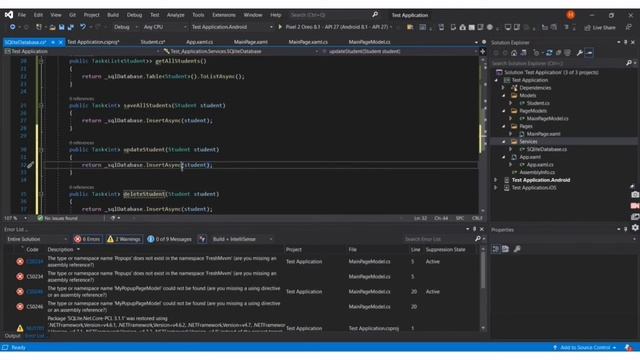The height and width of the screenshot is (360, 640).
Task: Collapse the Services folder in Solution Explorer
Action: tap(504, 142)
